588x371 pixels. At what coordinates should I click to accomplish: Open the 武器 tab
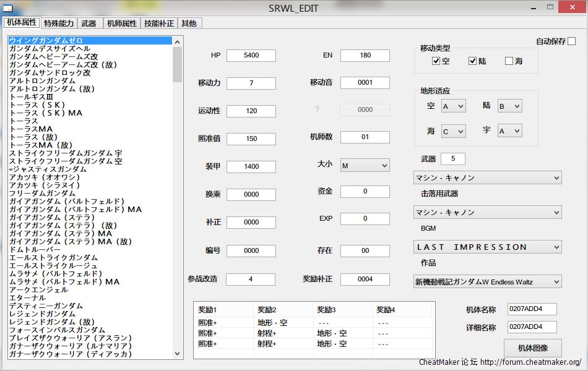click(x=89, y=23)
